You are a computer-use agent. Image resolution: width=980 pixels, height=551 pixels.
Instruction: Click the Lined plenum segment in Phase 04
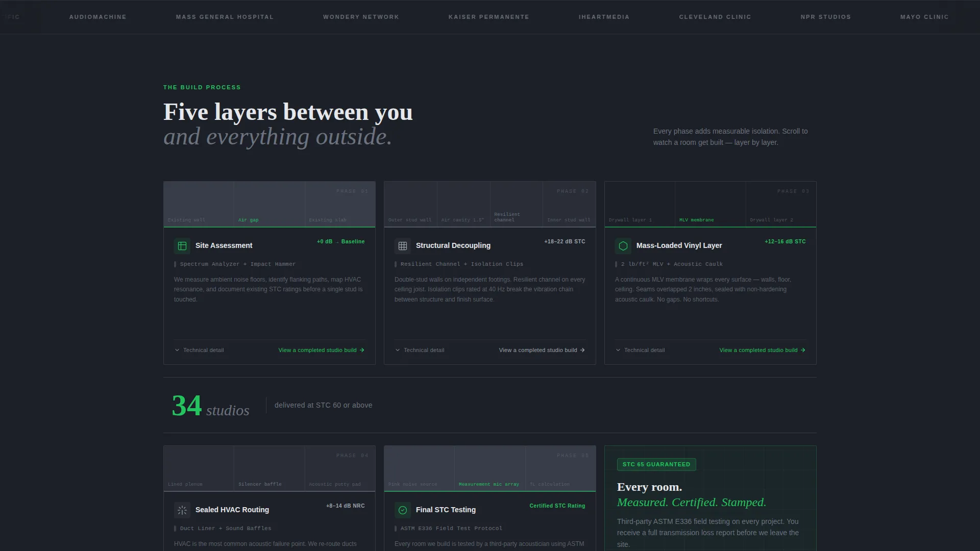point(199,468)
